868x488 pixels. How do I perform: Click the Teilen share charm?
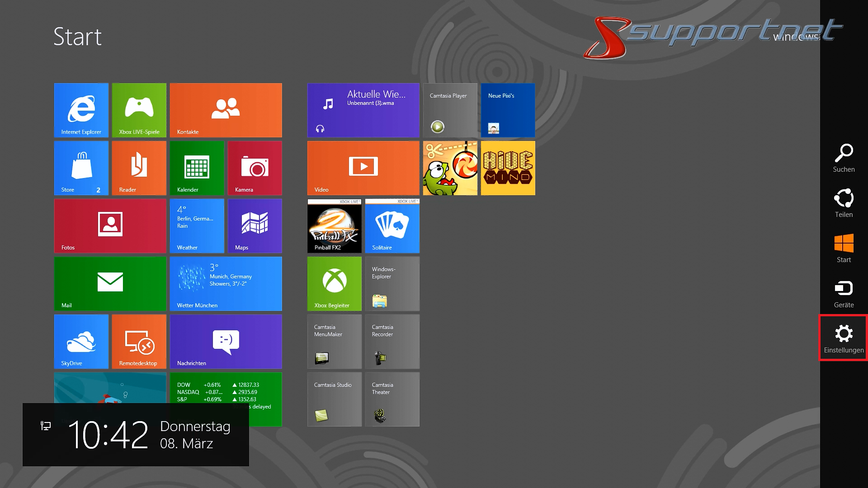pos(844,203)
